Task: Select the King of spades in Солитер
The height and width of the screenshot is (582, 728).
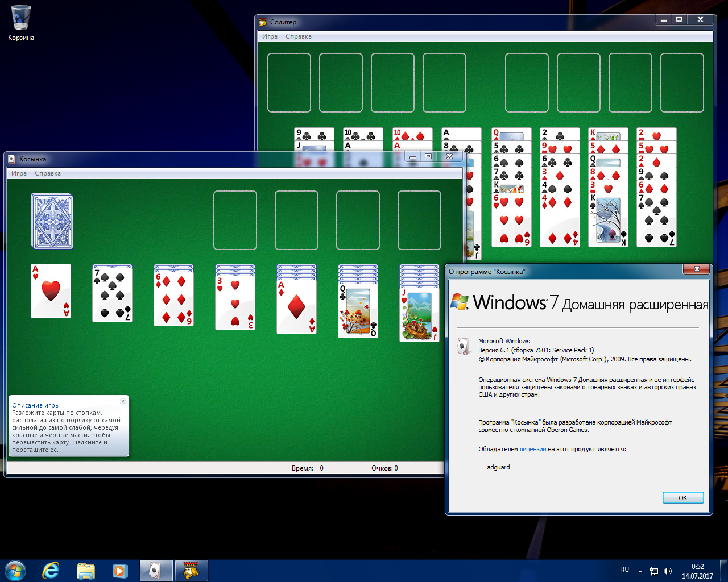Action: coord(609,219)
